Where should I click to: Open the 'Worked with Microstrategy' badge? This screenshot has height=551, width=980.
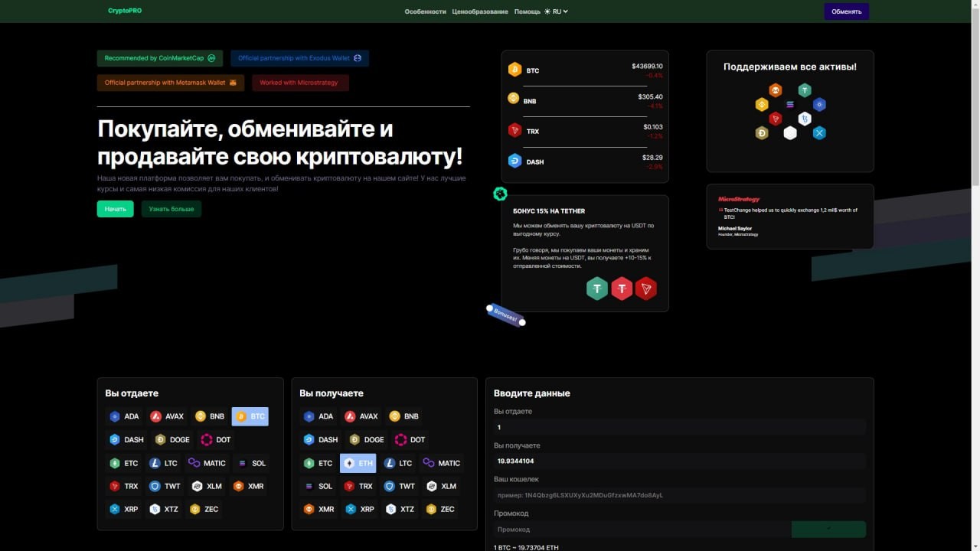tap(300, 83)
